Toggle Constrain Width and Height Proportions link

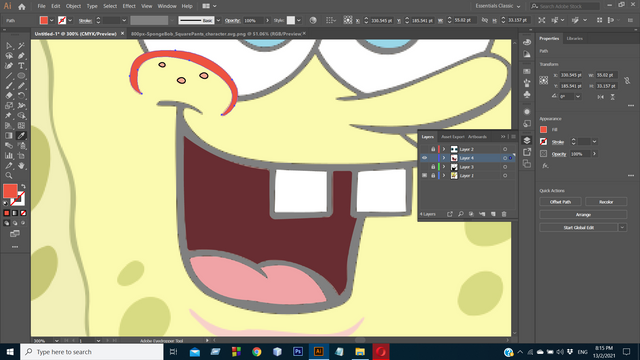[x=627, y=80]
